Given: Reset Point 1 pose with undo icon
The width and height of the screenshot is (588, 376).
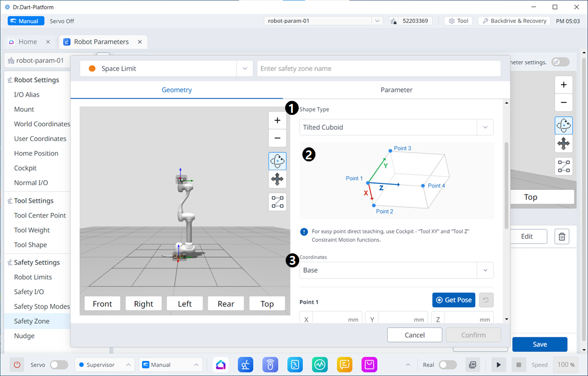Looking at the screenshot, I should tap(486, 300).
